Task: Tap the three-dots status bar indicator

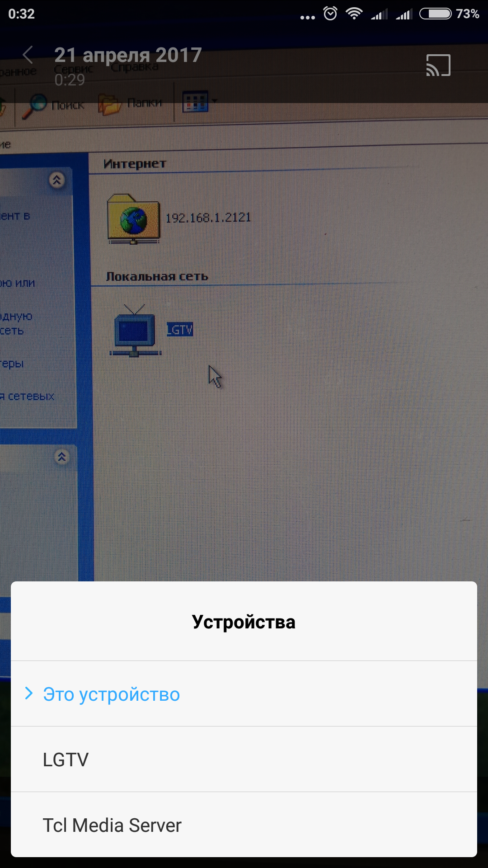Action: coord(308,18)
